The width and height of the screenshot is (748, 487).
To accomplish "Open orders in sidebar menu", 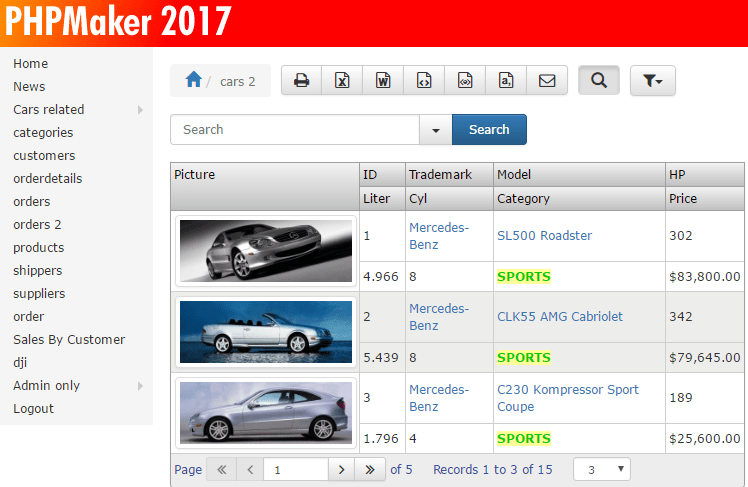I will point(31,201).
